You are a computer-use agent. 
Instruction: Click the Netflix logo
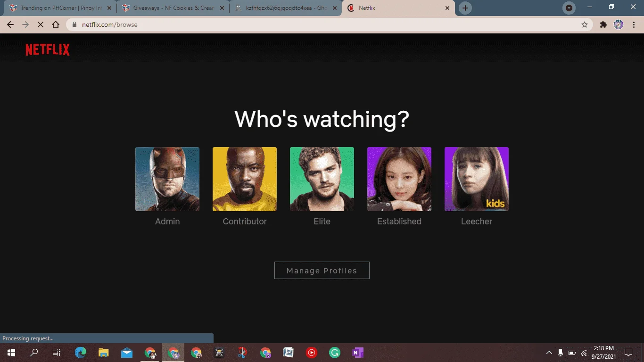(x=48, y=50)
